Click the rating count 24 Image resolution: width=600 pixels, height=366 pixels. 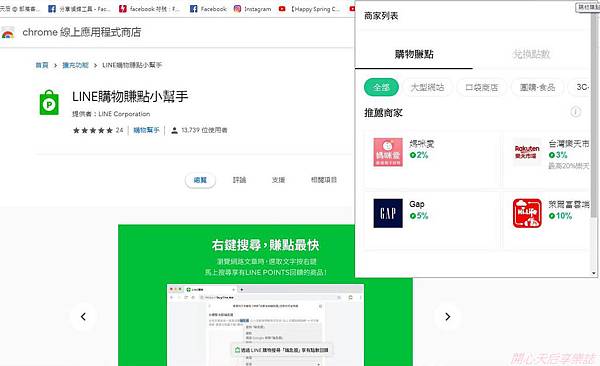pos(119,130)
